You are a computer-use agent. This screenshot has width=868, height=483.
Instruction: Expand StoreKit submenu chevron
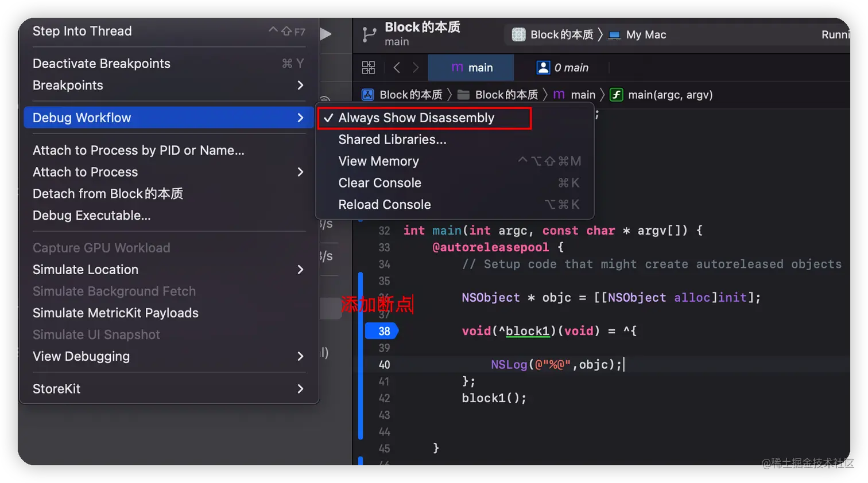pos(300,389)
